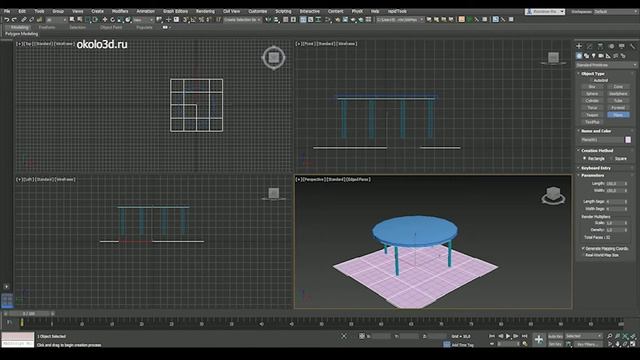Click the Isolate Selection toggle in status bar
640x360 pixels.
(x=344, y=336)
